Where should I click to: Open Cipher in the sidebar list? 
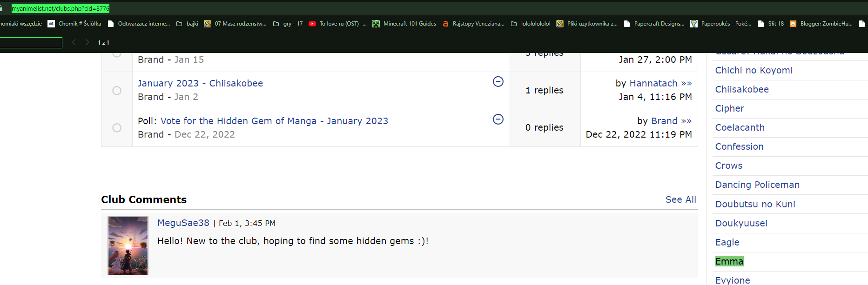[729, 108]
